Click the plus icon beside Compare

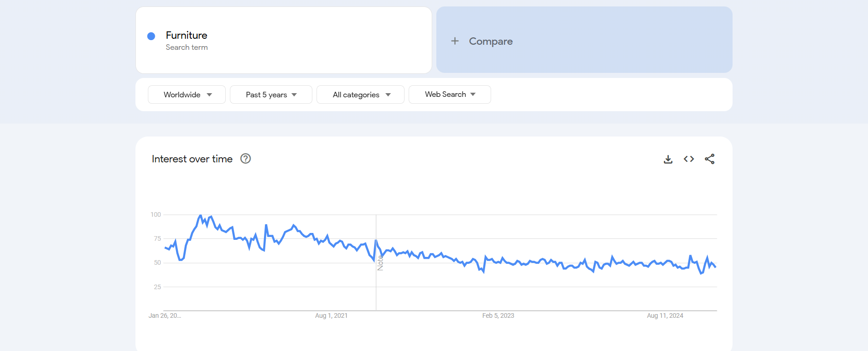[x=455, y=41]
